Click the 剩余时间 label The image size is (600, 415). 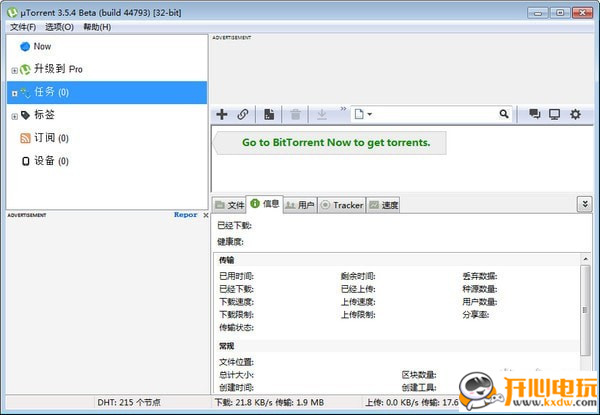(x=358, y=276)
